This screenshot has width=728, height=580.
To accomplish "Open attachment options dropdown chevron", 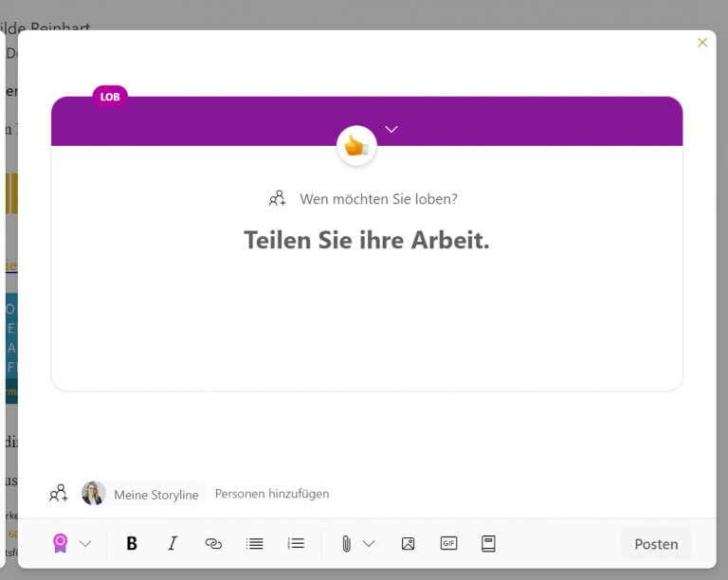I will click(x=369, y=543).
